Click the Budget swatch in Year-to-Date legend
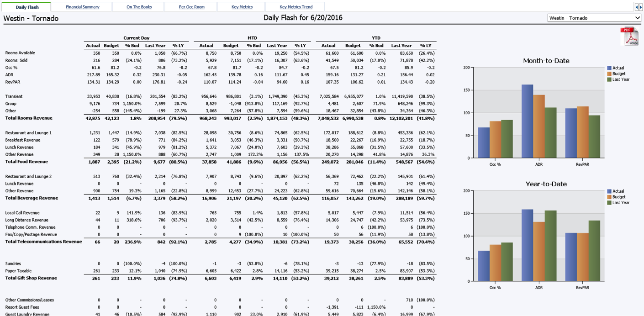This screenshot has width=644, height=316. pos(609,197)
